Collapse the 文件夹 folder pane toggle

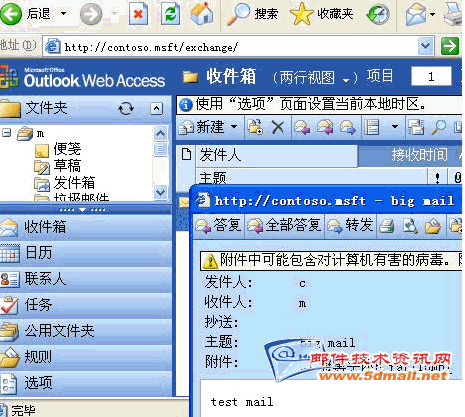point(157,108)
